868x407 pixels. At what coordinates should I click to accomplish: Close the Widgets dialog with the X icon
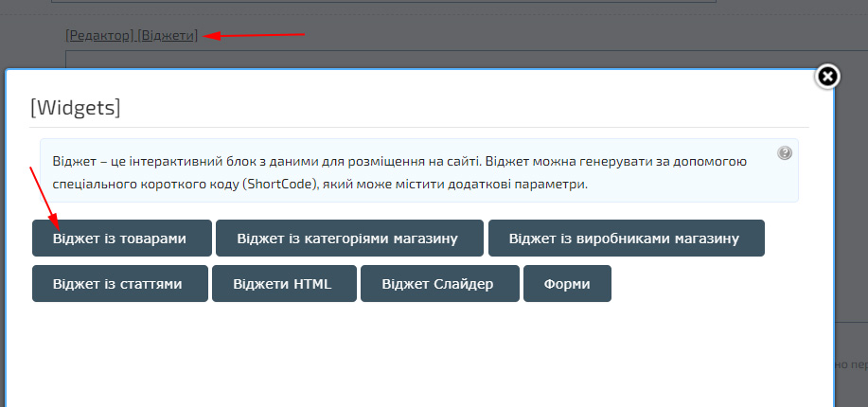point(827,77)
